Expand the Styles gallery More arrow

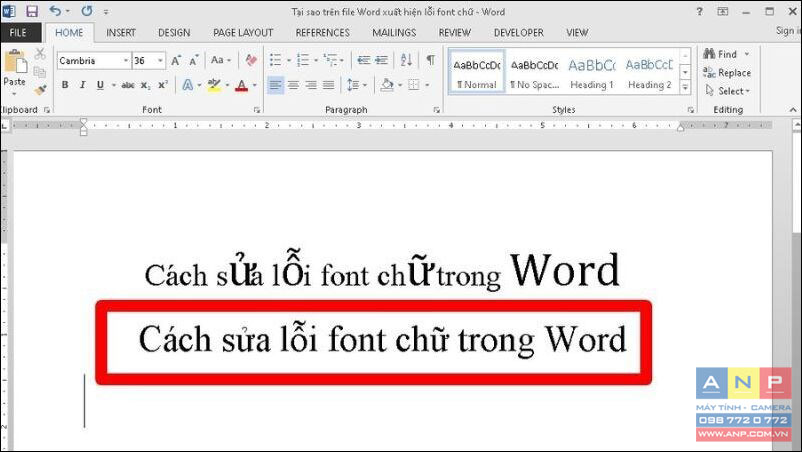[685, 88]
